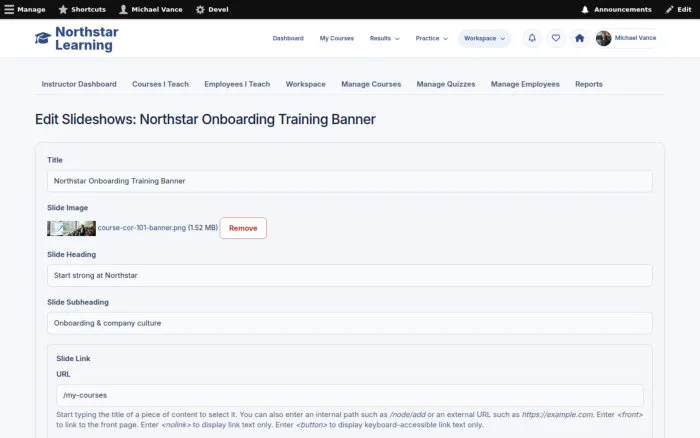The width and height of the screenshot is (700, 438).
Task: Open course-cor-101-banner.png file link
Action: tap(142, 228)
